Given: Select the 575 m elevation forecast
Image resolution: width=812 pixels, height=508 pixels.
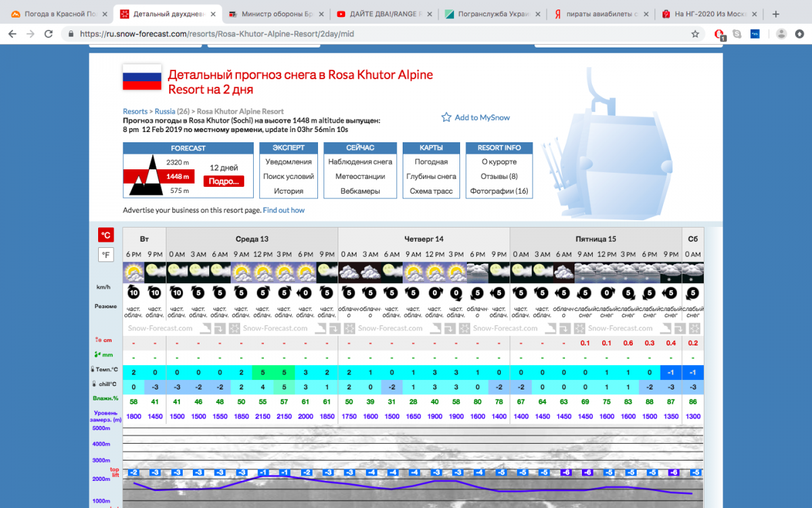Looking at the screenshot, I should [x=179, y=191].
